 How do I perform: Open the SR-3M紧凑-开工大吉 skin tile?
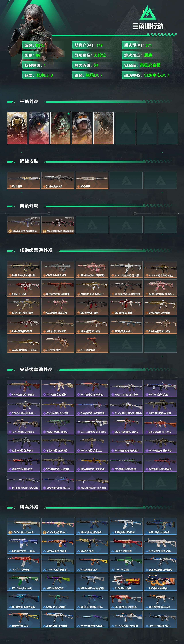(160, 426)
